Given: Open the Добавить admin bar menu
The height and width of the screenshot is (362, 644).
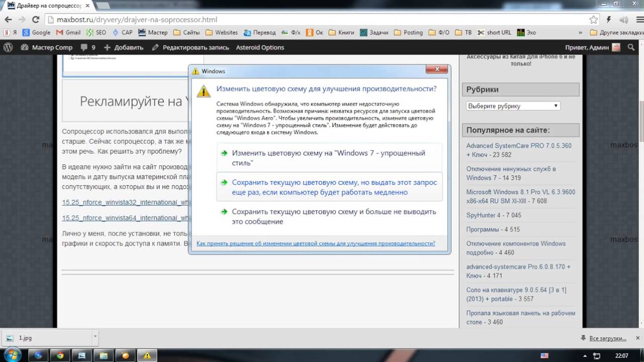Looking at the screenshot, I should [123, 47].
